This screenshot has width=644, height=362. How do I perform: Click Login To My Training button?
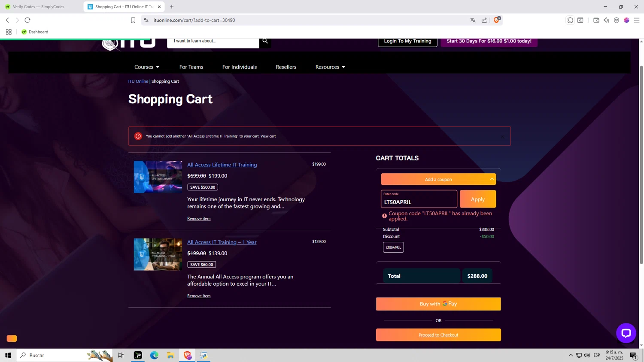click(x=407, y=41)
